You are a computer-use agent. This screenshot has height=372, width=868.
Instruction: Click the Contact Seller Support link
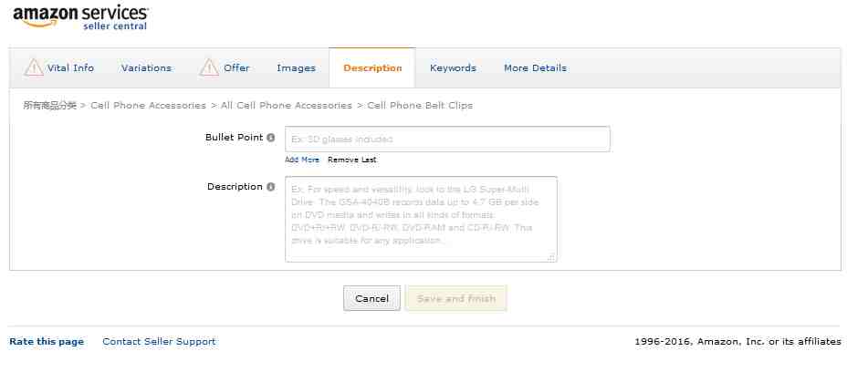click(159, 342)
